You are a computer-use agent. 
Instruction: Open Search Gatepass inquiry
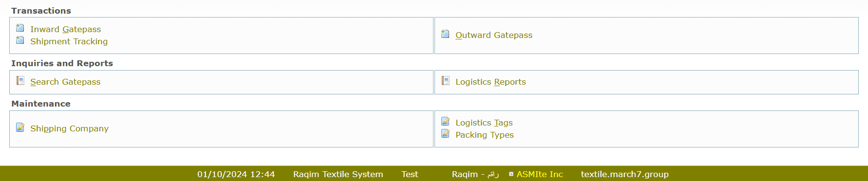click(x=65, y=82)
